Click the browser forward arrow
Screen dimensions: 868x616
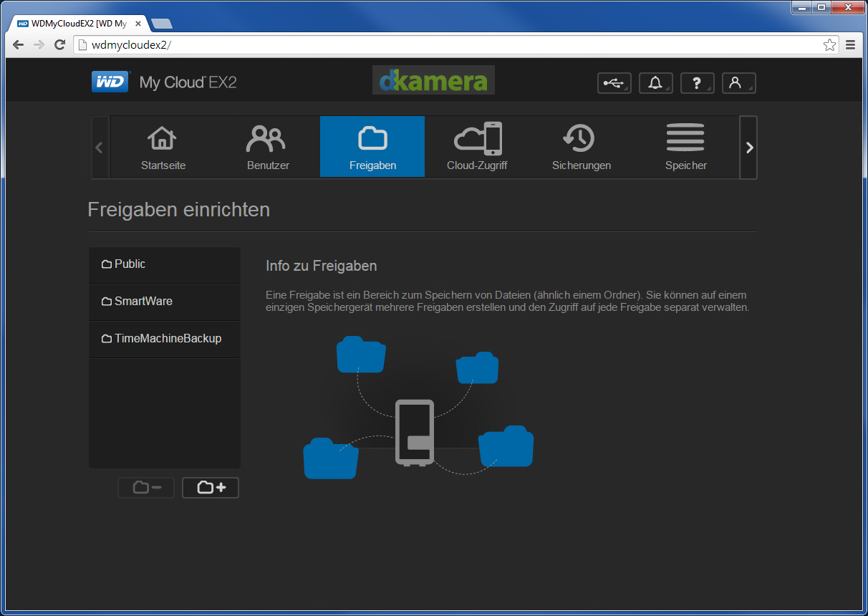(39, 44)
